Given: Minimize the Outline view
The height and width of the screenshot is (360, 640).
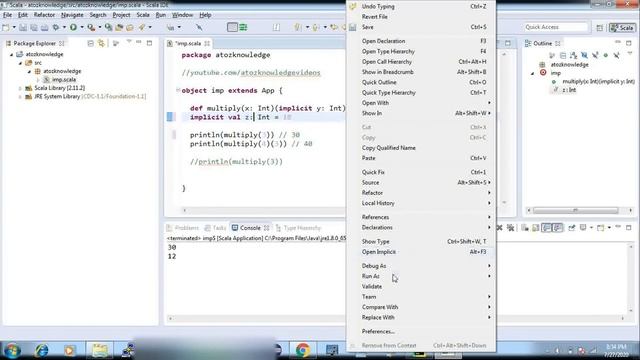Looking at the screenshot, I should pyautogui.click(x=618, y=43).
